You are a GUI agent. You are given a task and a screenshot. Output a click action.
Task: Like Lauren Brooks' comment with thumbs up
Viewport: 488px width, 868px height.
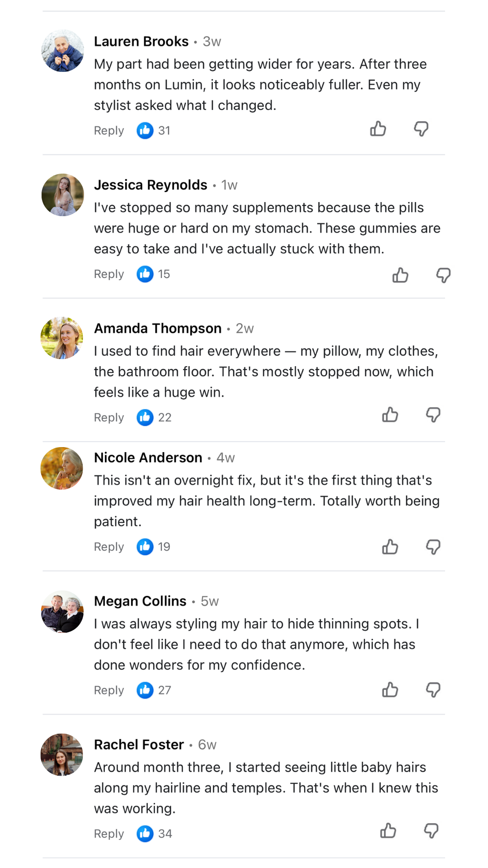tap(378, 129)
